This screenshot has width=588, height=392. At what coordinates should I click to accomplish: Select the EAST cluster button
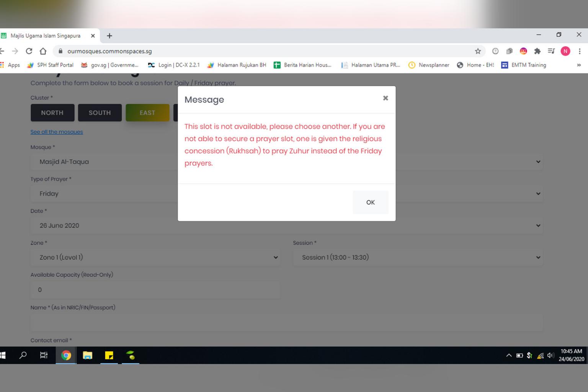pos(147,113)
